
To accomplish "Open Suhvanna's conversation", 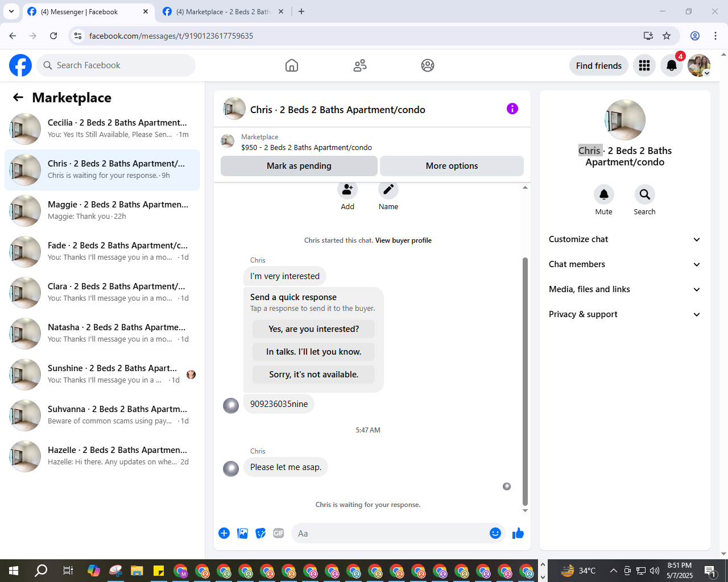I will click(x=102, y=415).
